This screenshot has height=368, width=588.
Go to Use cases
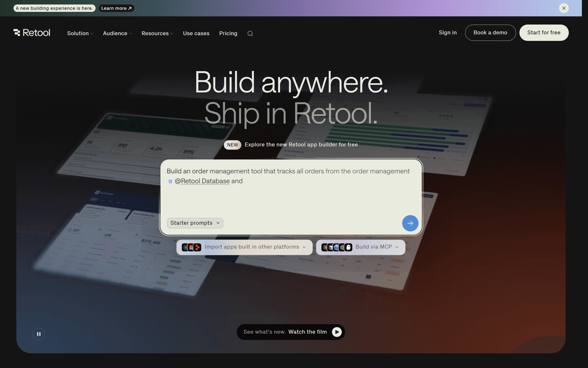coord(196,33)
